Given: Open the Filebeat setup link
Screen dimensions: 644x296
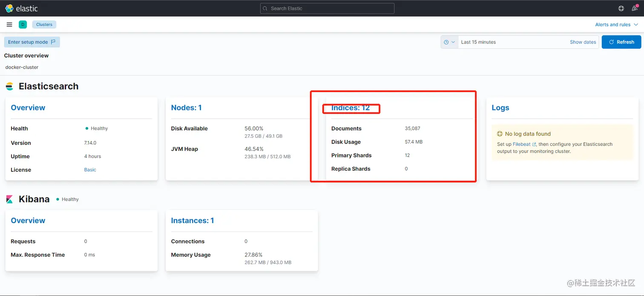Looking at the screenshot, I should pos(524,145).
